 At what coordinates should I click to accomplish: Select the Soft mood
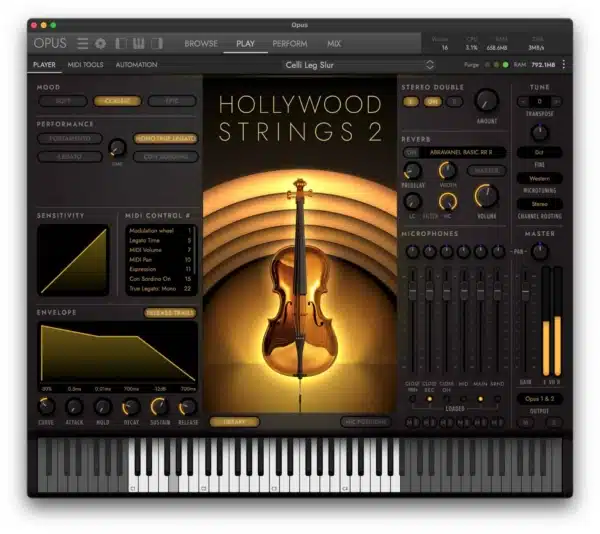pyautogui.click(x=63, y=101)
